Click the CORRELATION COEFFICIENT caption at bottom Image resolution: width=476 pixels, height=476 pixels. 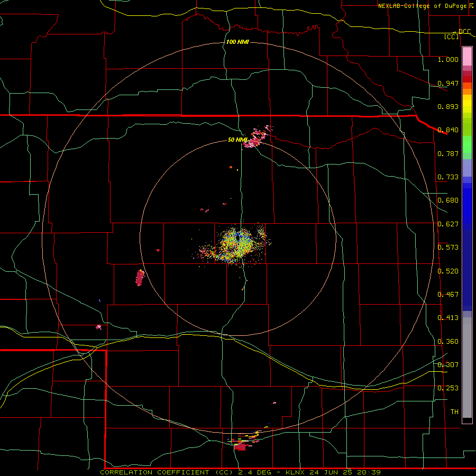point(240,472)
